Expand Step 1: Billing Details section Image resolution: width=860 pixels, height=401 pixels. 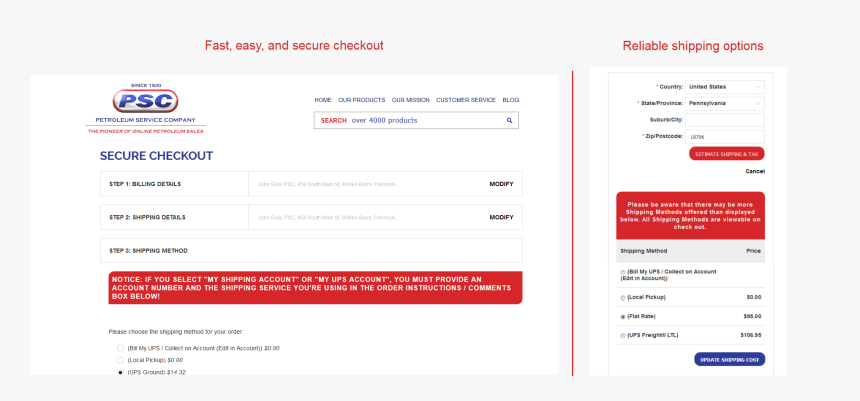tap(311, 184)
